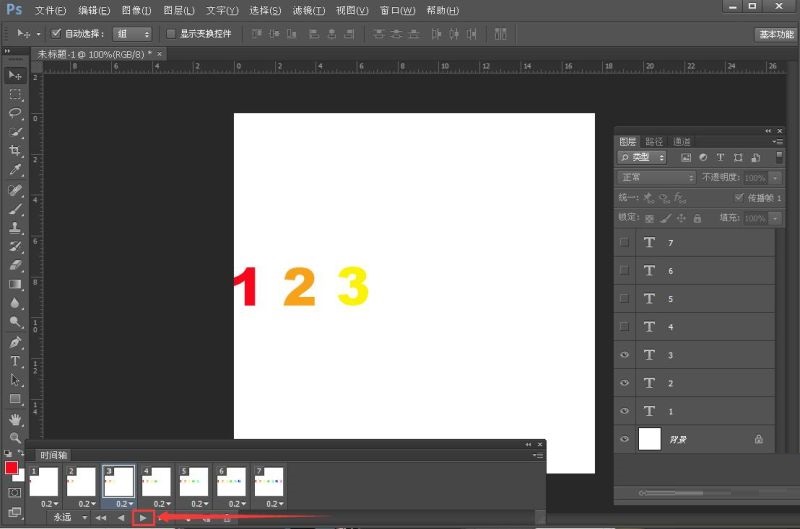Select frame 5 thumbnail in timeline
The width and height of the screenshot is (800, 529).
[194, 482]
